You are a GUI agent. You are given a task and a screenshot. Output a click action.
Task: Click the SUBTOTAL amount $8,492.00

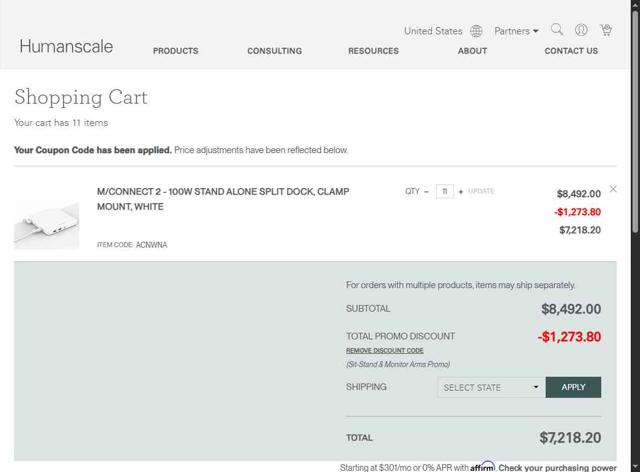(571, 309)
